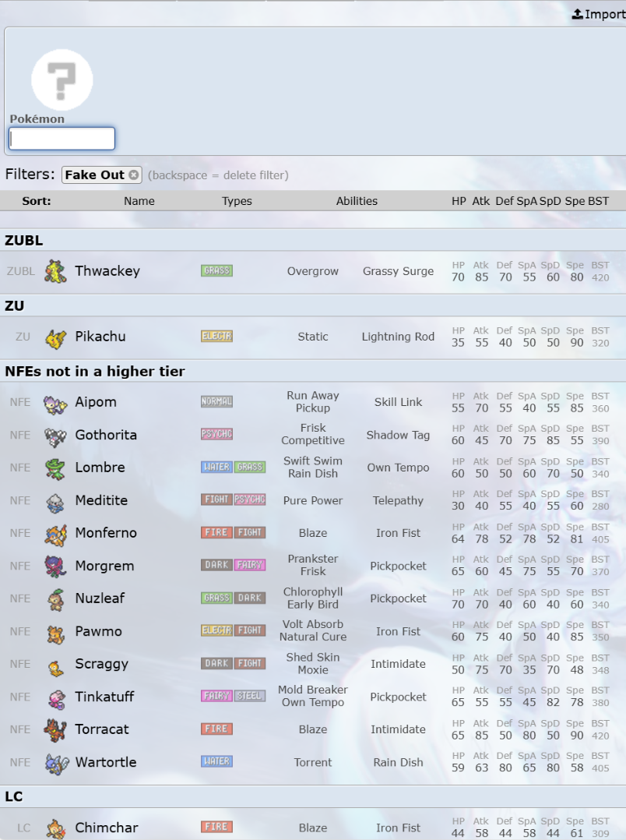The width and height of the screenshot is (626, 840).
Task: Click Monferno's Fire type badge
Action: click(x=217, y=532)
